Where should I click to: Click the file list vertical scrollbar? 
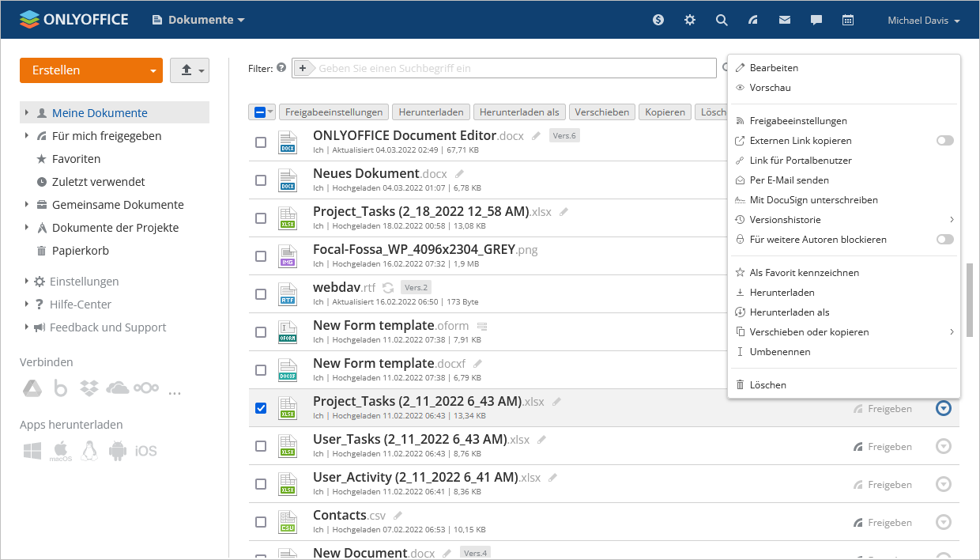pos(970,301)
